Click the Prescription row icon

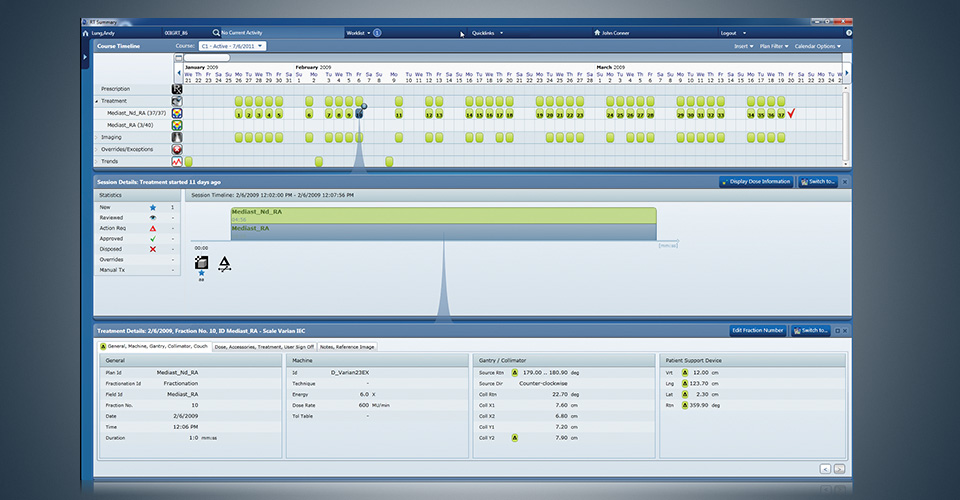pos(177,89)
